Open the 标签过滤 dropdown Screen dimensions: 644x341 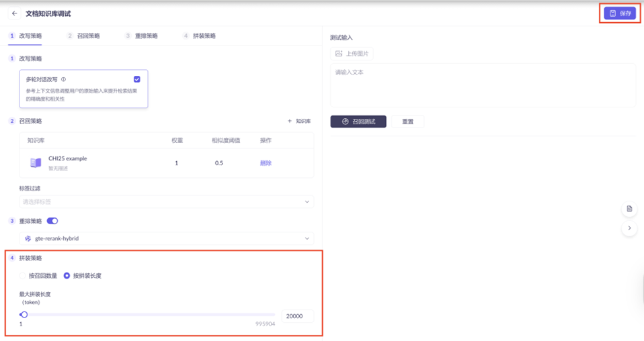166,202
